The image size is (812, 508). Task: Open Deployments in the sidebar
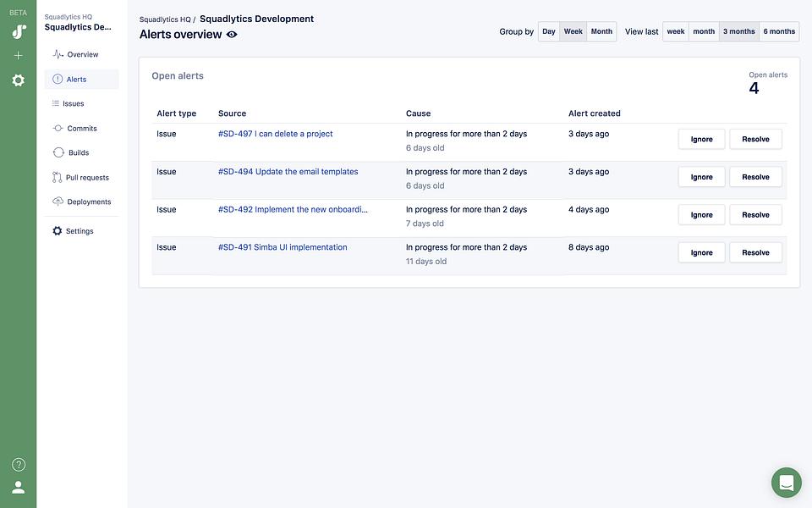[82, 202]
